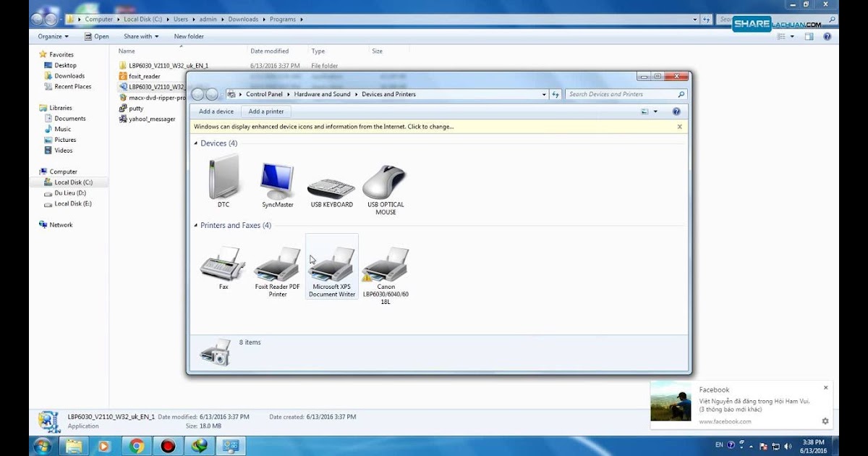The height and width of the screenshot is (456, 868).
Task: Open help in Devices and Printers window
Action: point(676,111)
